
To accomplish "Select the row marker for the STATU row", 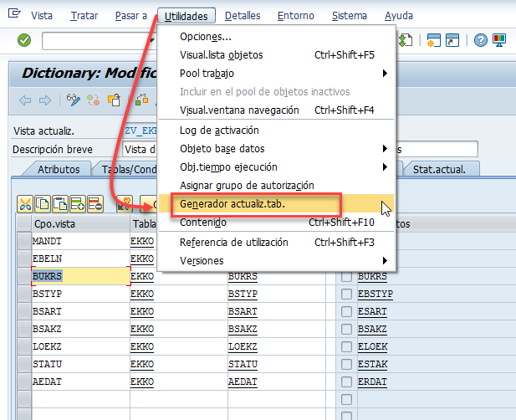I will (24, 365).
